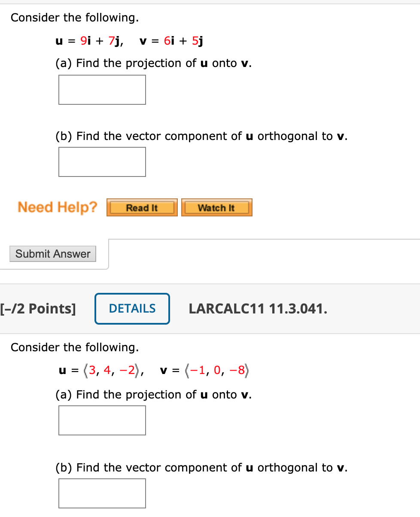420x517 pixels.
Task: Click the Watch It button label text
Action: 216,208
